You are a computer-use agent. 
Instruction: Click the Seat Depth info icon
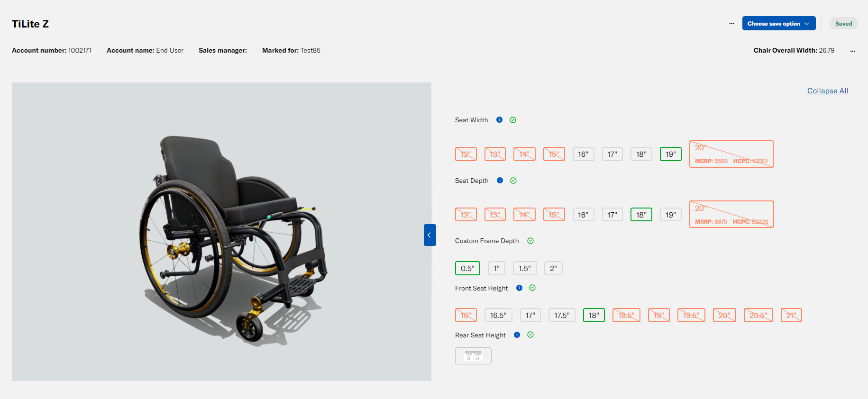(x=500, y=181)
